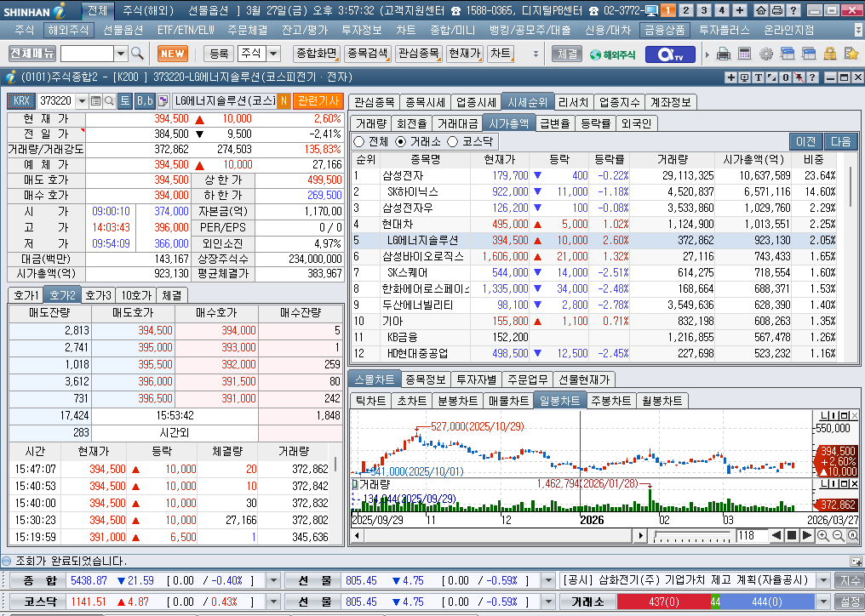Click the padlock screen lock icon

tap(830, 54)
